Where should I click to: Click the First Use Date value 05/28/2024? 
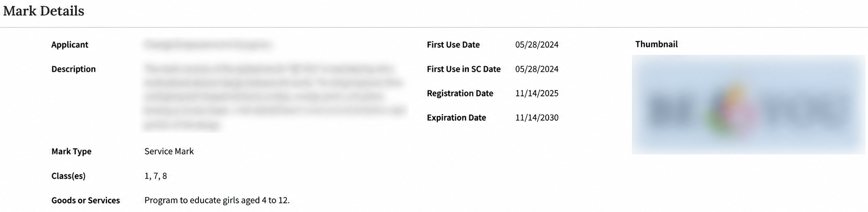[x=537, y=45]
